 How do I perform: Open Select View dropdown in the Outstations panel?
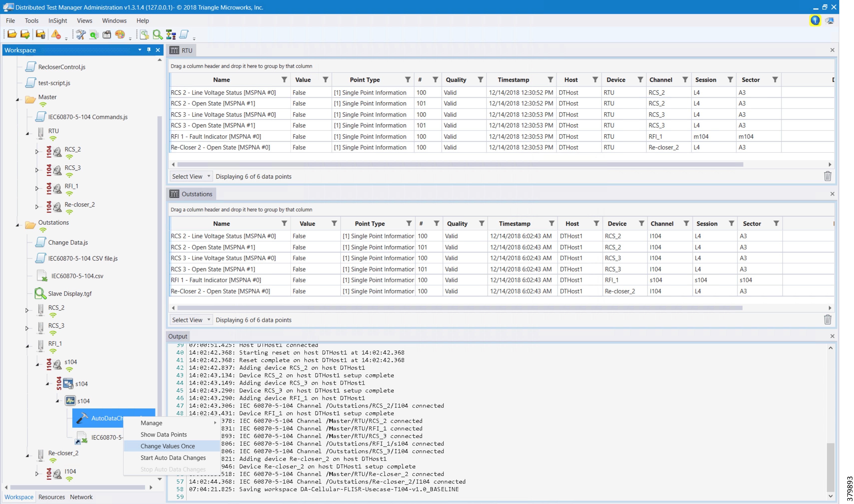(191, 320)
